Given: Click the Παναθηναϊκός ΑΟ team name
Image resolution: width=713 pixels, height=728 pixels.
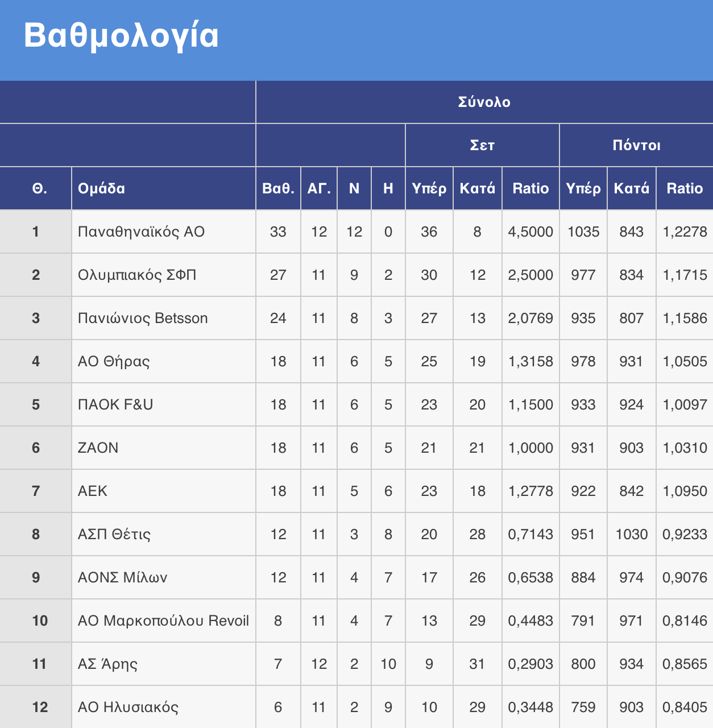Looking at the screenshot, I should (x=141, y=232).
